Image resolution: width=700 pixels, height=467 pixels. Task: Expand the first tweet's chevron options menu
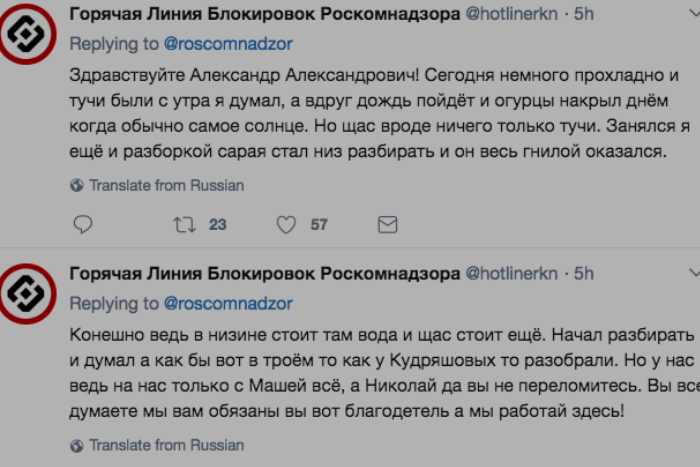[694, 13]
